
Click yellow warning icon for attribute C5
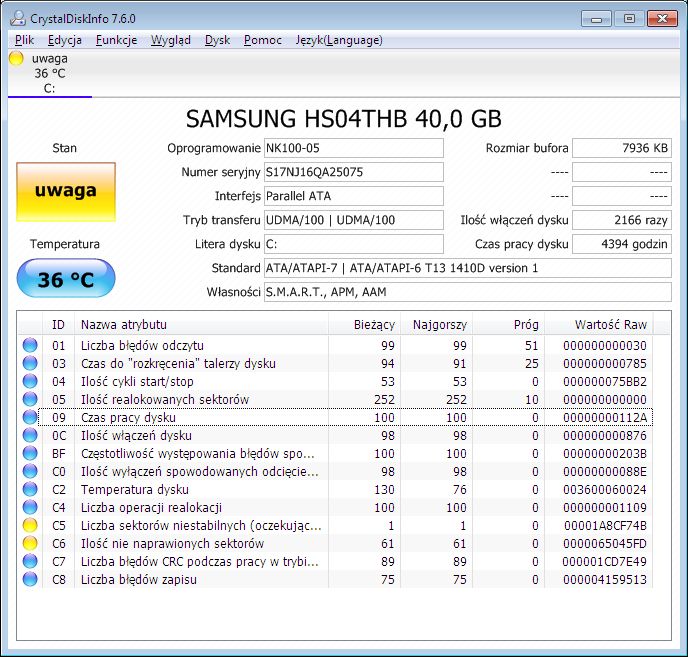(30, 525)
